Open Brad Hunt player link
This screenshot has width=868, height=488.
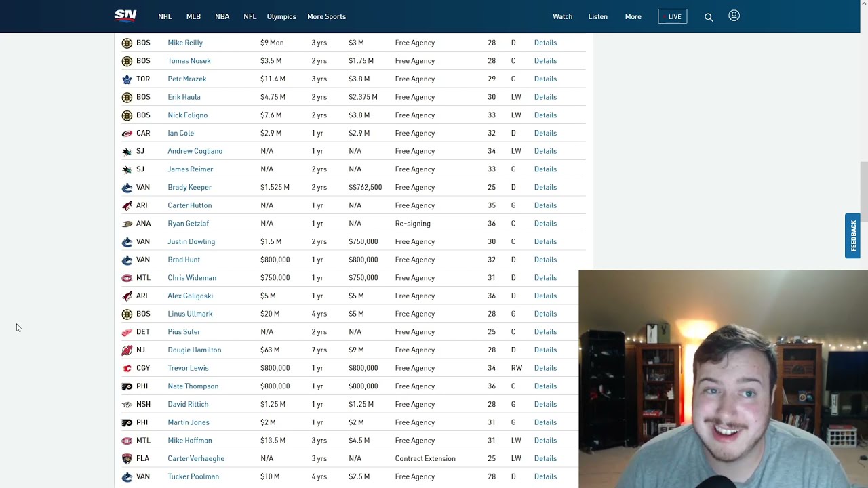pyautogui.click(x=184, y=260)
